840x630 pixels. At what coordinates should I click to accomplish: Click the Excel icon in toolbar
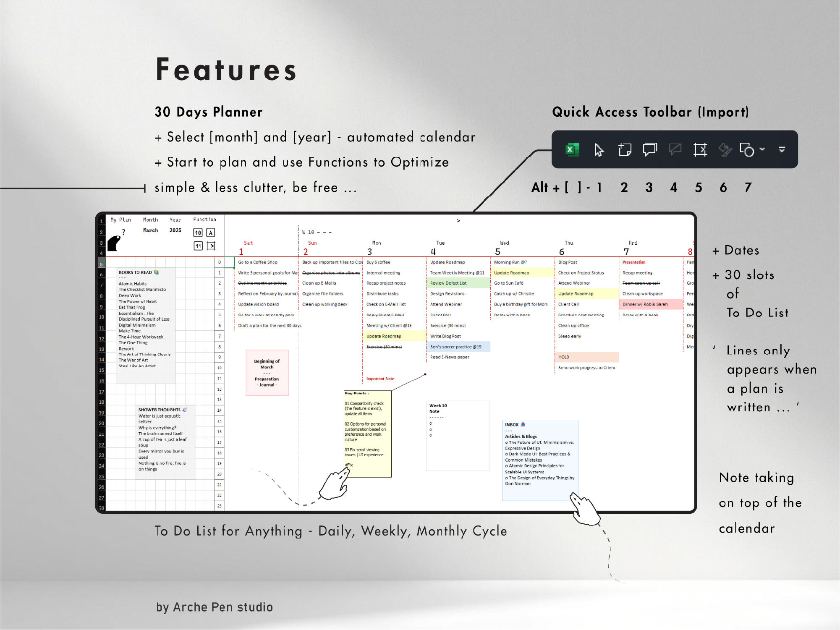point(572,149)
